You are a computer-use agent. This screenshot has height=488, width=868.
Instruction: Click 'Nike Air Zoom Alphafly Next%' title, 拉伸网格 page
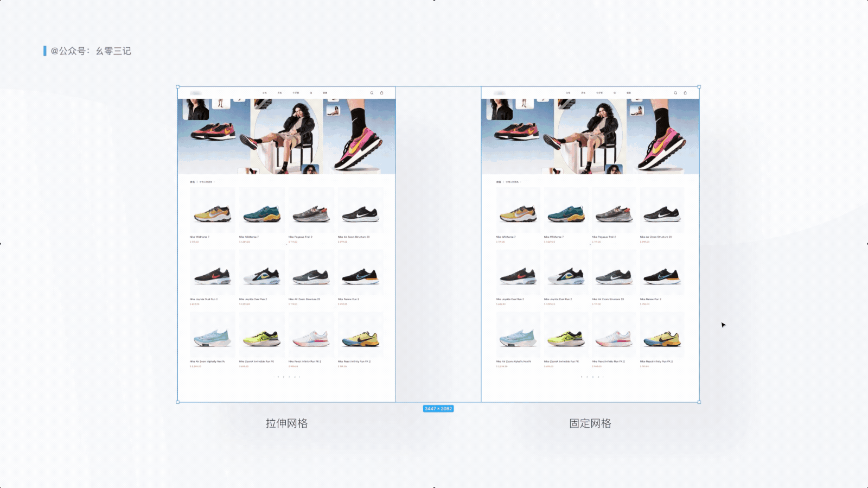click(x=207, y=362)
